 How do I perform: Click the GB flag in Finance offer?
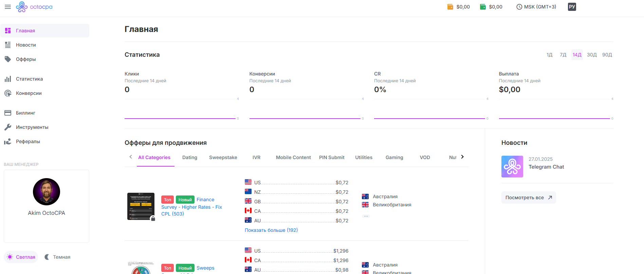248,201
